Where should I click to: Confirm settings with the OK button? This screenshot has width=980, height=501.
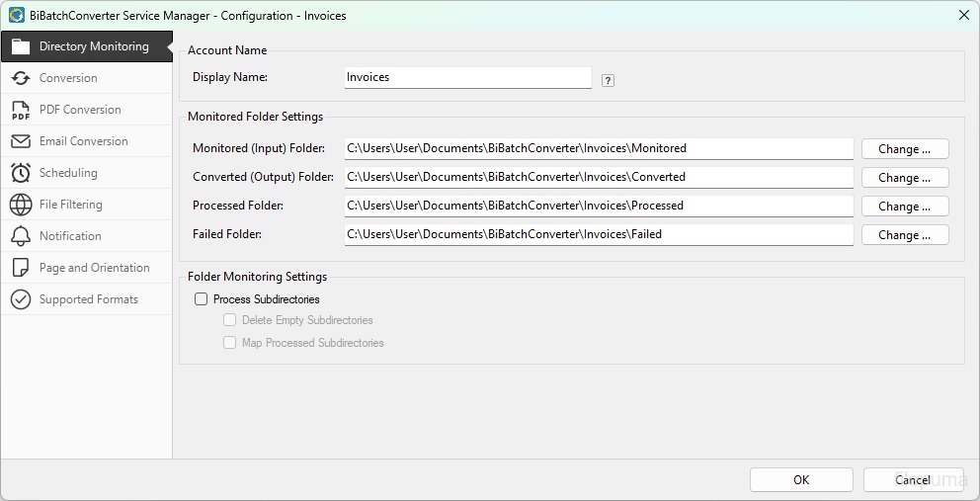pyautogui.click(x=800, y=479)
